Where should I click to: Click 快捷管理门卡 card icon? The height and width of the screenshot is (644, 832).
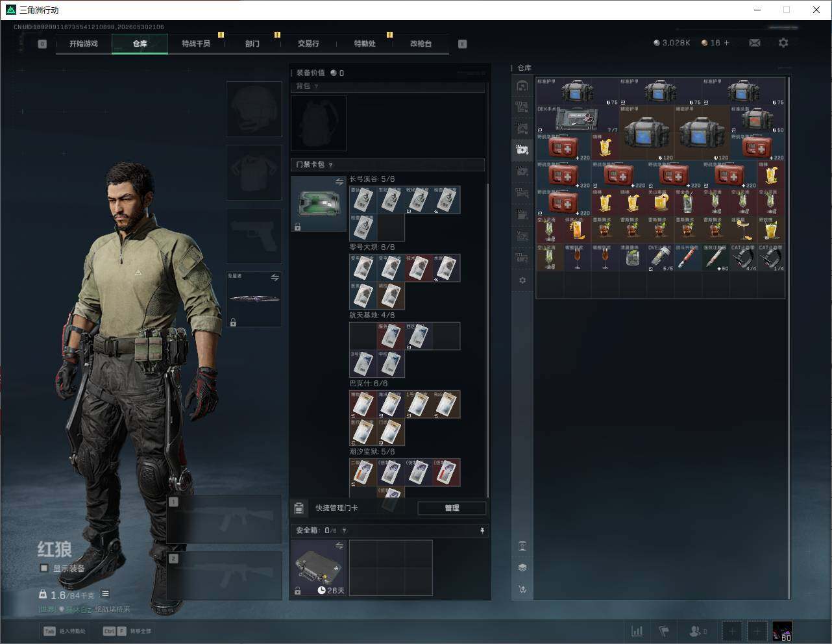coord(299,508)
